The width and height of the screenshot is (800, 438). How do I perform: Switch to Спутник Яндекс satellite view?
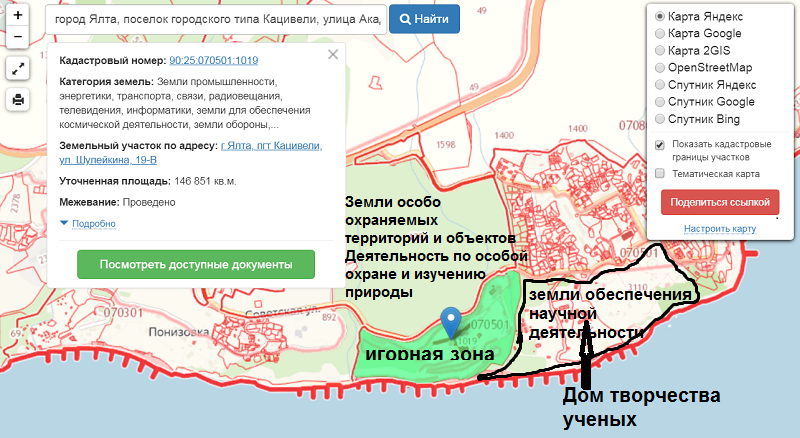tap(660, 85)
